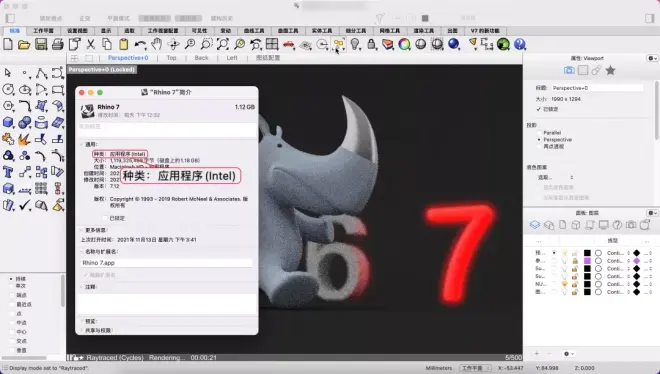
Task: Expand the 共享与权限 section
Action: click(82, 330)
